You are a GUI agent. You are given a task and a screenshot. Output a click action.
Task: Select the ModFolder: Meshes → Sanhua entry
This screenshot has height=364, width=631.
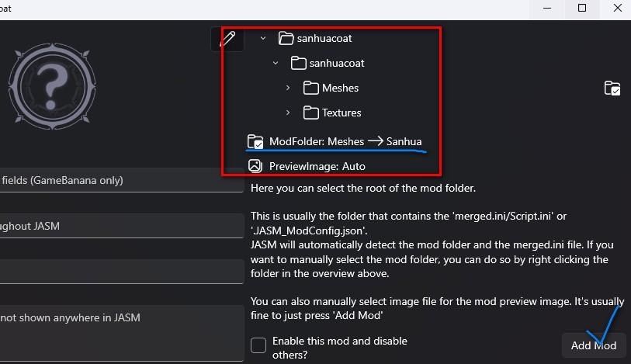[345, 141]
